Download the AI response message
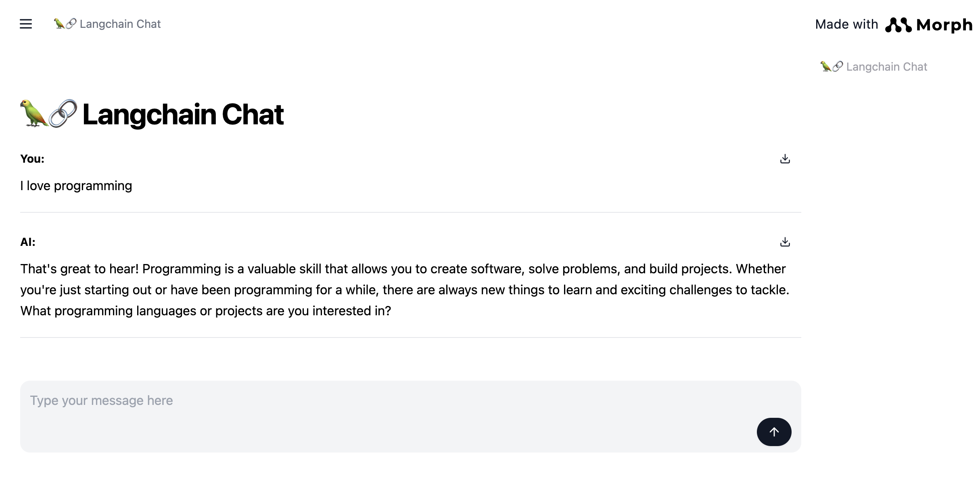The width and height of the screenshot is (980, 482). [x=785, y=242]
